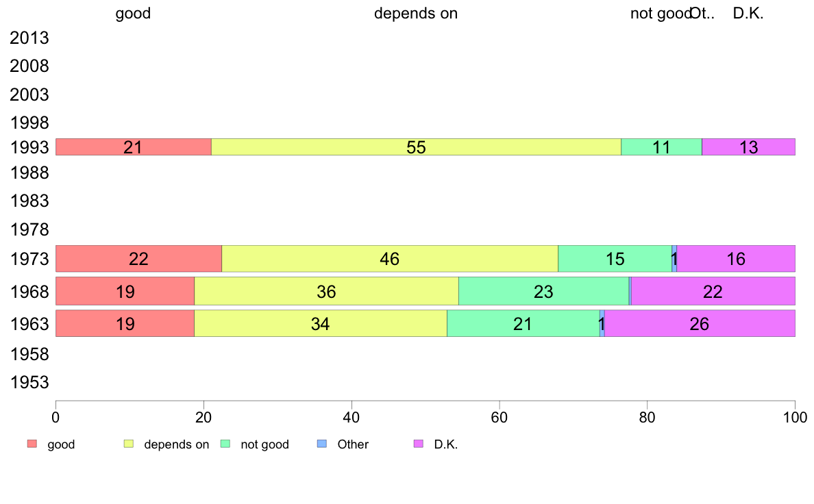Image resolution: width=814 pixels, height=504 pixels.
Task: Click the 1973 'good' segment showing 22
Action: point(138,259)
